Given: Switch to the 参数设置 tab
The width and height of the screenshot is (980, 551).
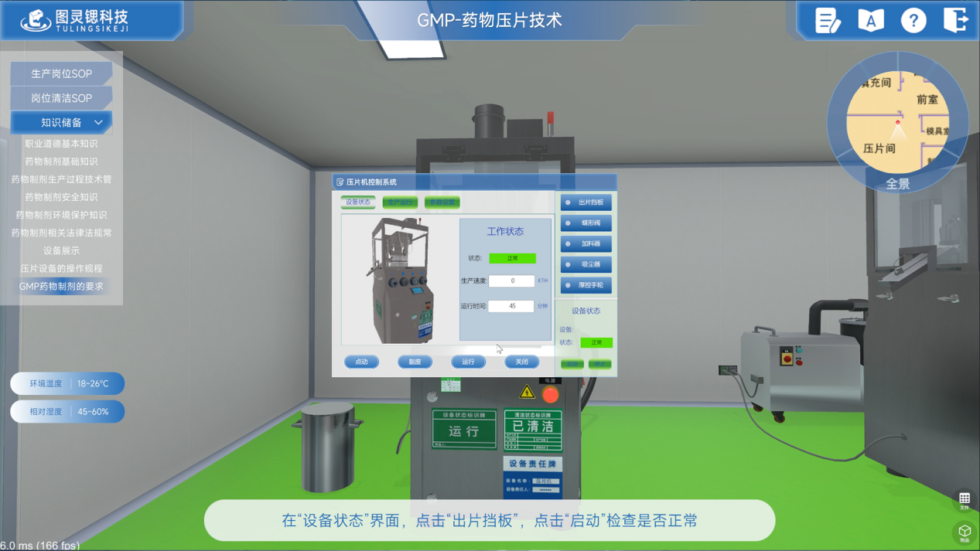Looking at the screenshot, I should pyautogui.click(x=442, y=202).
